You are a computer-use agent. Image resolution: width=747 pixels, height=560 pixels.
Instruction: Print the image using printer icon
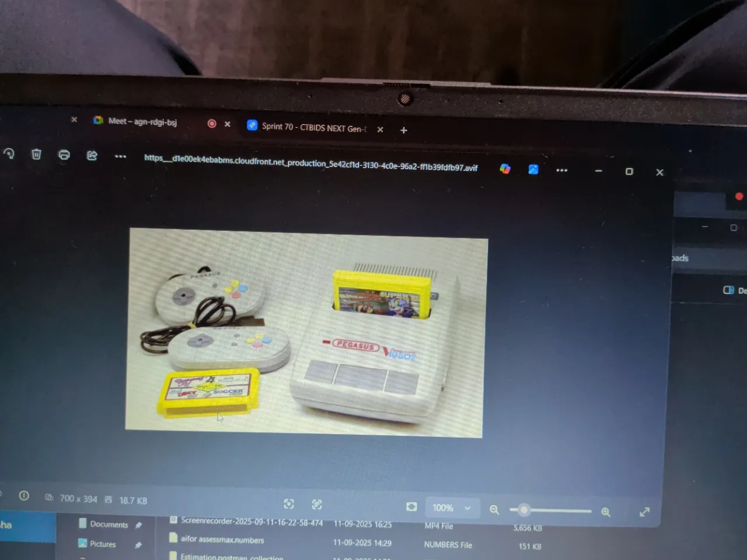pos(64,155)
